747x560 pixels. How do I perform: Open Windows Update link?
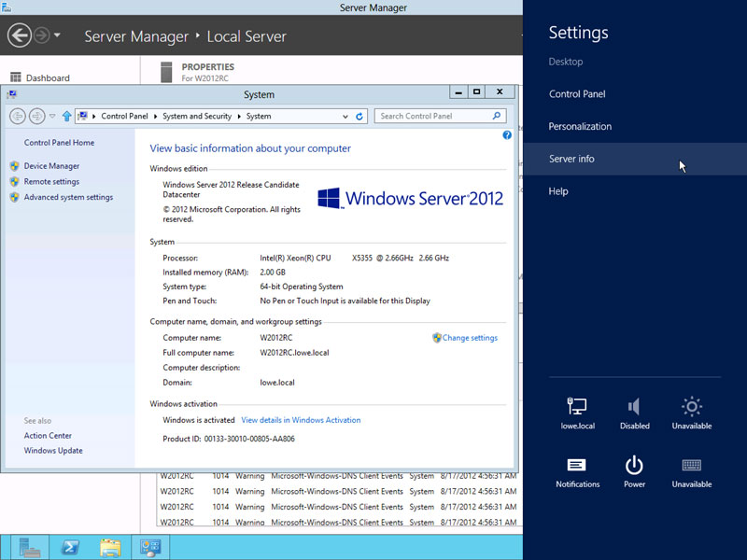click(53, 451)
